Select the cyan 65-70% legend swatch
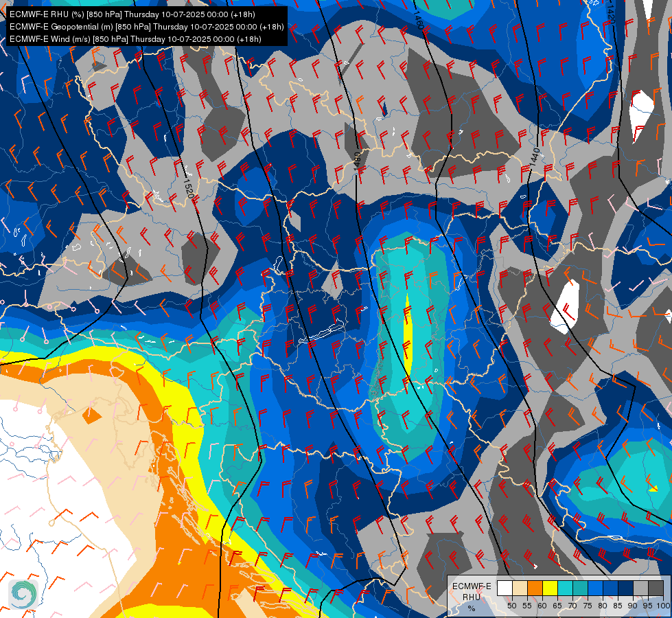 (x=566, y=588)
